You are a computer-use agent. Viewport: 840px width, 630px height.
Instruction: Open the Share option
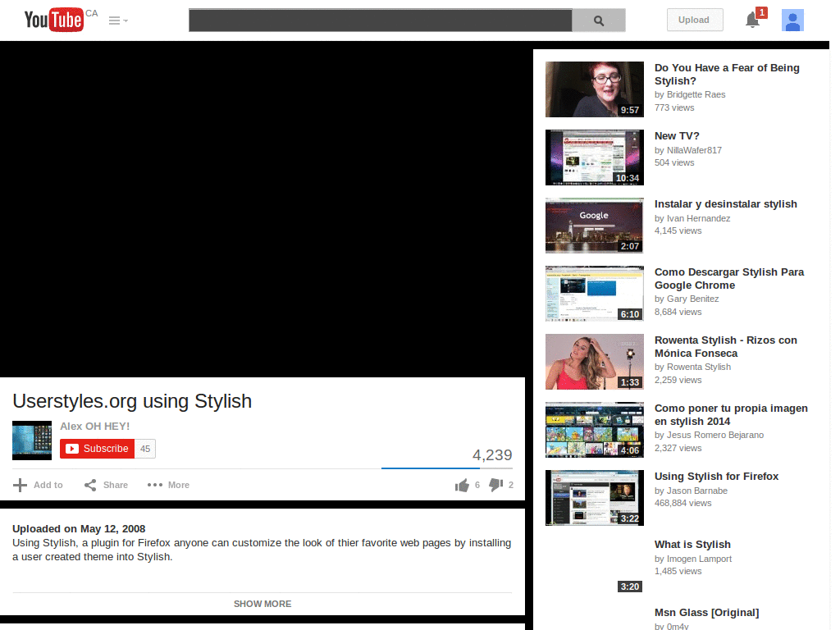coord(106,485)
